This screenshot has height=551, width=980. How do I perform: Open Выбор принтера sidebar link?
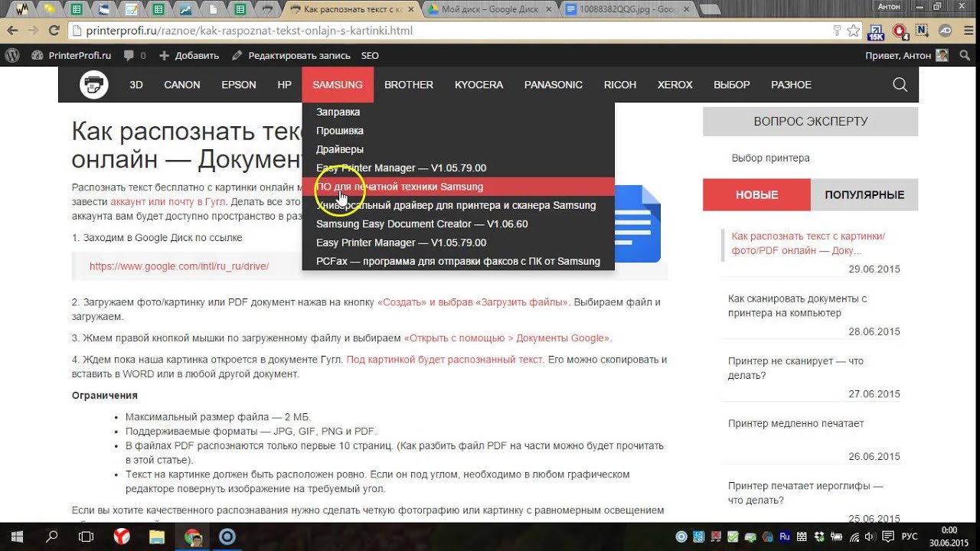click(770, 158)
